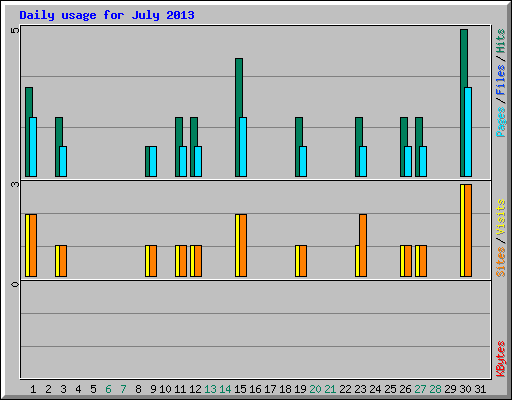The height and width of the screenshot is (400, 512).
Task: Click the y-axis value "3" of visits panel
Action: [x=15, y=184]
